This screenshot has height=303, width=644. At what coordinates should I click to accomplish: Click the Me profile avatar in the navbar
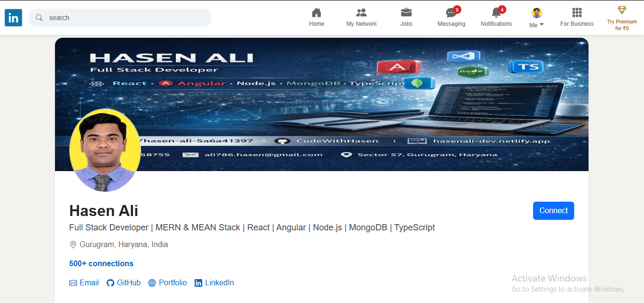coord(537,13)
